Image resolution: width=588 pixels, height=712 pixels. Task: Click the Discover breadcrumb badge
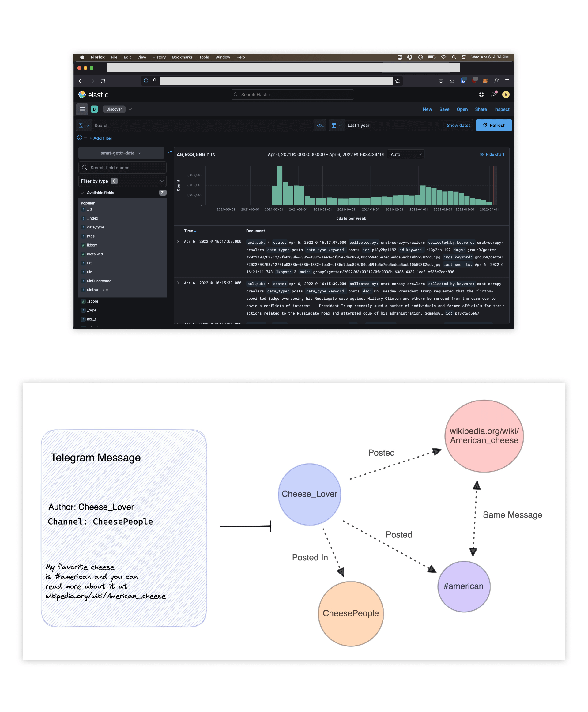click(114, 109)
